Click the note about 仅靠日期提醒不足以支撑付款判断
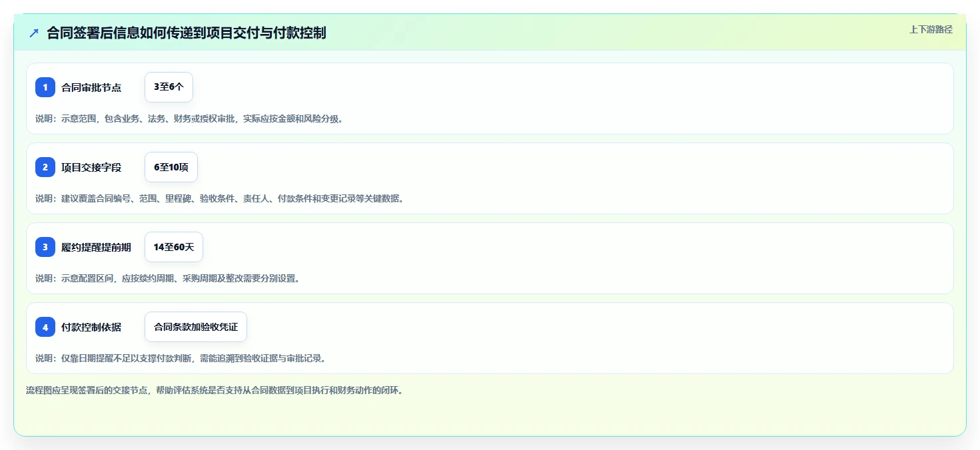Screen dimensions: 980x450 point(181,358)
